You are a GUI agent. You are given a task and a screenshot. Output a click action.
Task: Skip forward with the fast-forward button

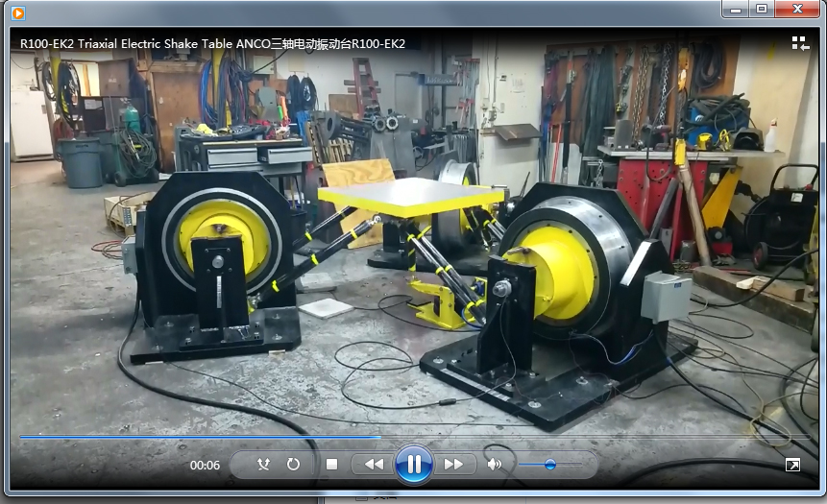[453, 465]
